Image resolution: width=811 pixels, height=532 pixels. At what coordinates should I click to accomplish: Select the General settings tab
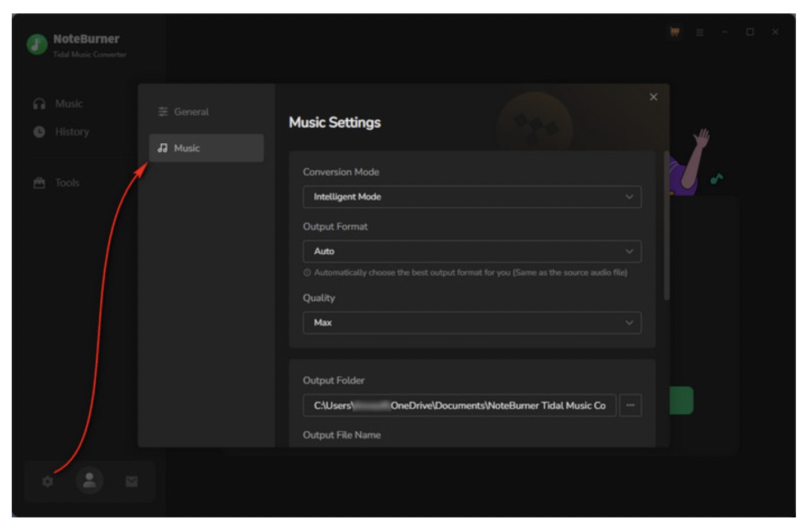207,112
